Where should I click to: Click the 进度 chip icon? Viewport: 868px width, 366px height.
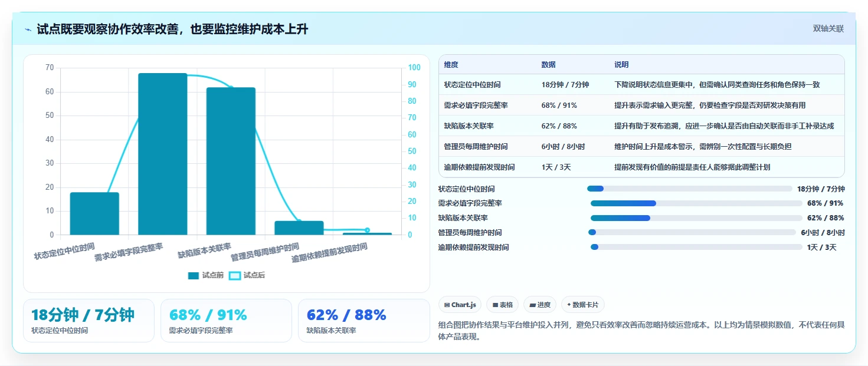(532, 305)
